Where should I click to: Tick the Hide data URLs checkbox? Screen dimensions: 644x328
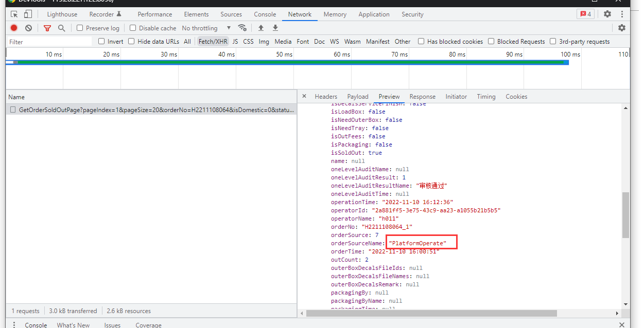131,42
